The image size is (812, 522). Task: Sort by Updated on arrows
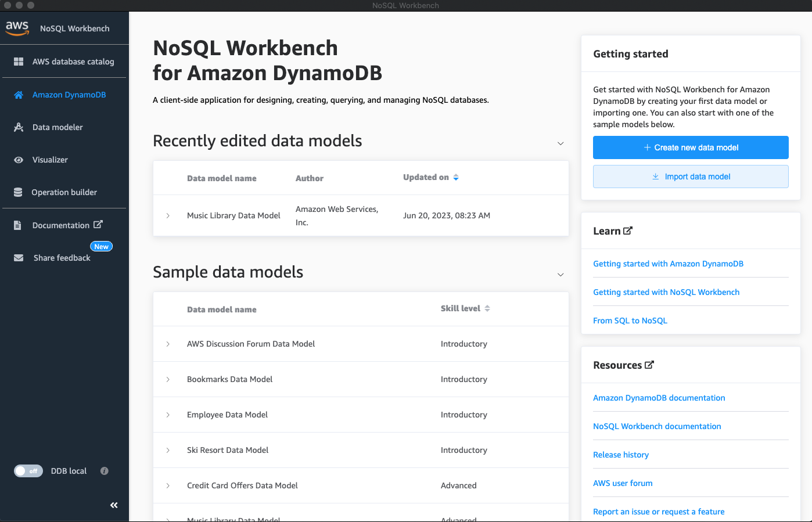[x=456, y=177]
